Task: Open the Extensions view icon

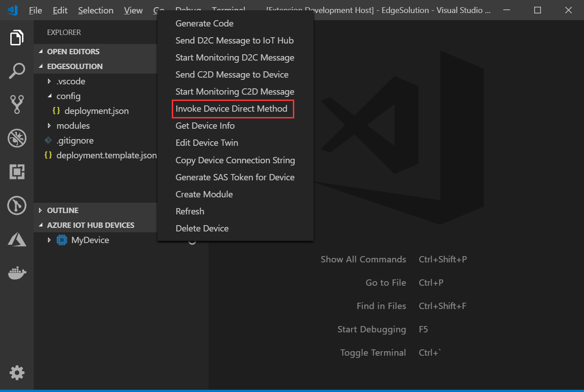Action: (x=17, y=172)
